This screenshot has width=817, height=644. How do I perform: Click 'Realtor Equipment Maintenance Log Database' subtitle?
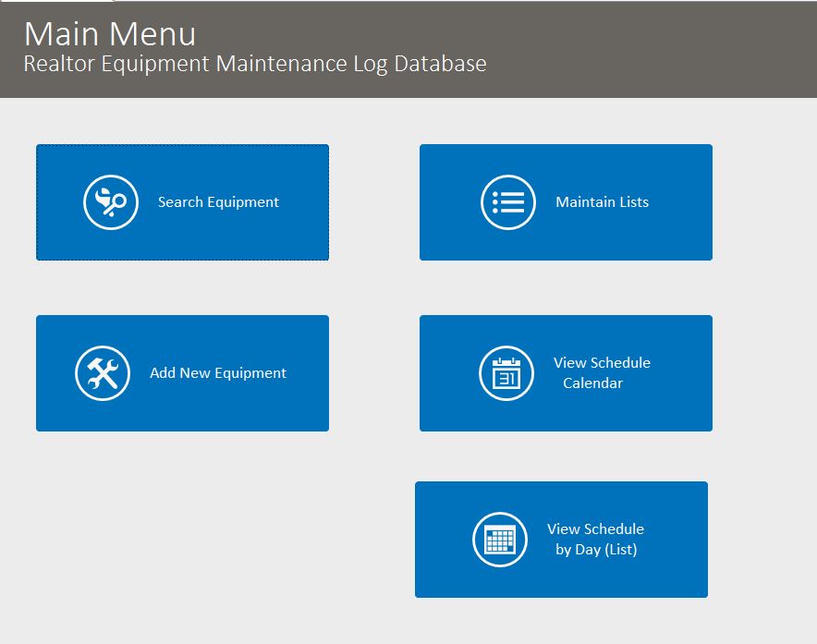[x=255, y=64]
